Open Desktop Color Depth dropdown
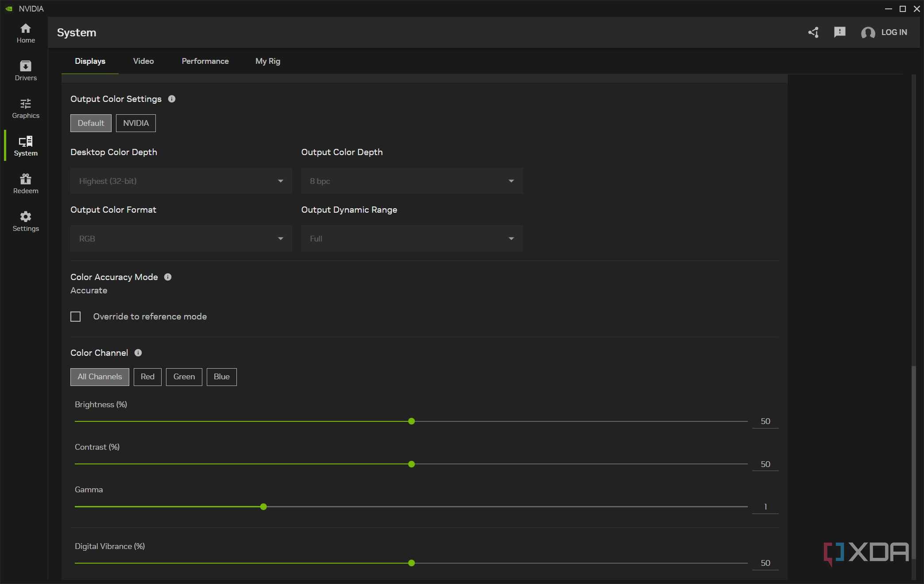The height and width of the screenshot is (584, 924). (x=181, y=181)
